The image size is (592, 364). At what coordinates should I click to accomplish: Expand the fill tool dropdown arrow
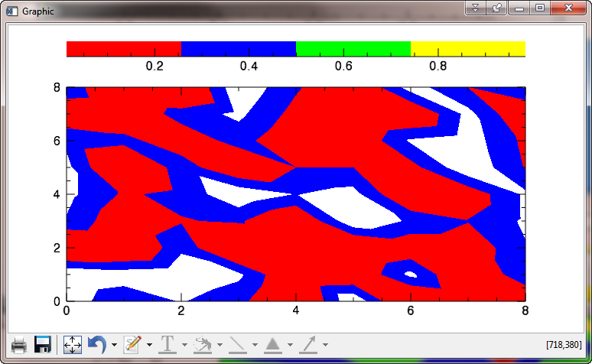[220, 346]
